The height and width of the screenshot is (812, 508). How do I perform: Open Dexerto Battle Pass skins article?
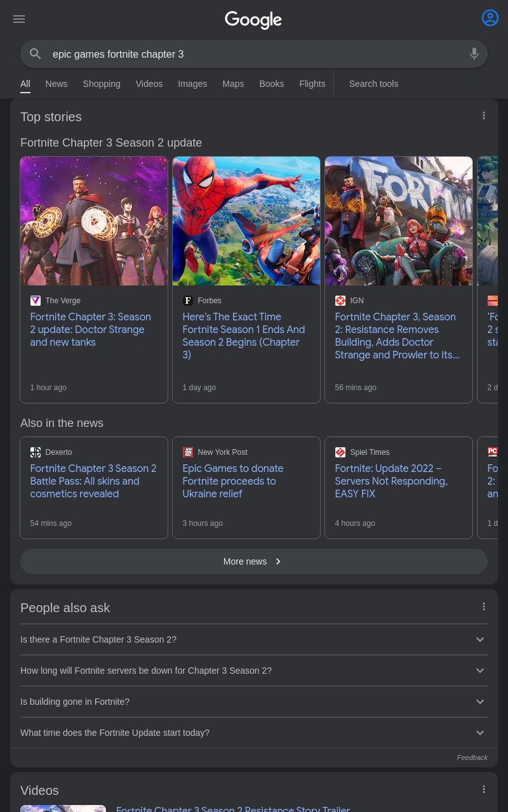coord(93,481)
